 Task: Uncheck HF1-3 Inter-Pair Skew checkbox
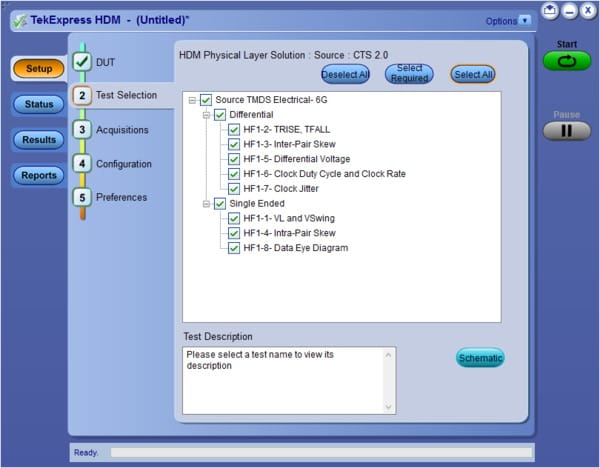[234, 143]
